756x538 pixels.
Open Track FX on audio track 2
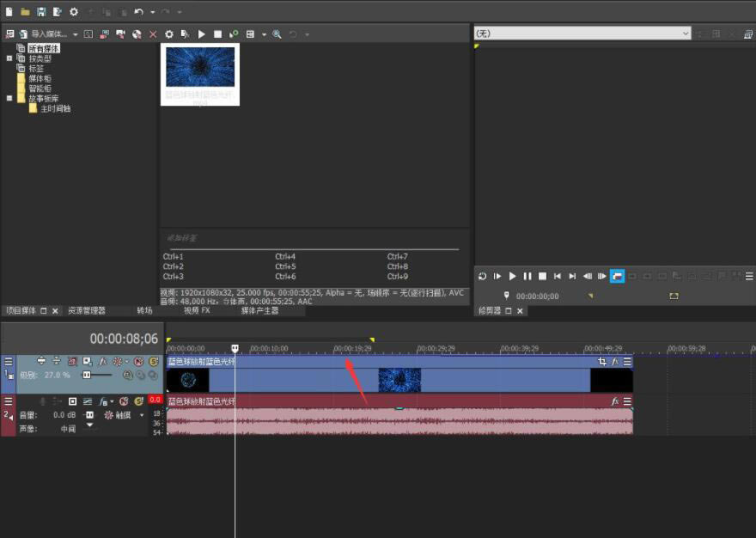[102, 401]
